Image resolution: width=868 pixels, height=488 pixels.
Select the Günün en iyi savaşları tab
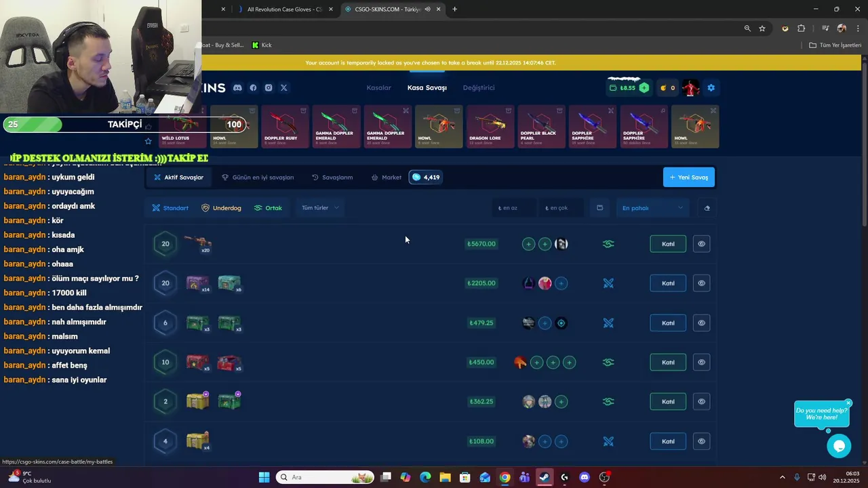258,178
